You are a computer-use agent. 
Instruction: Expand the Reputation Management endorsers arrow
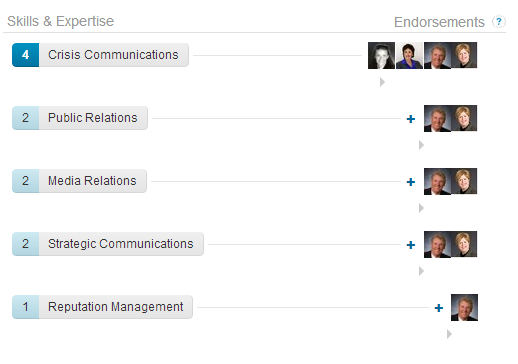click(449, 334)
